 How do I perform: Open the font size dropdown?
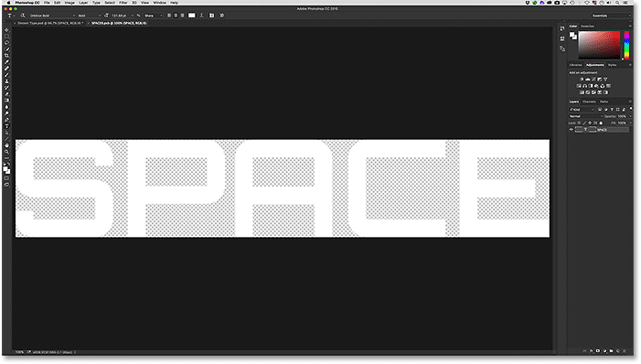coord(123,16)
